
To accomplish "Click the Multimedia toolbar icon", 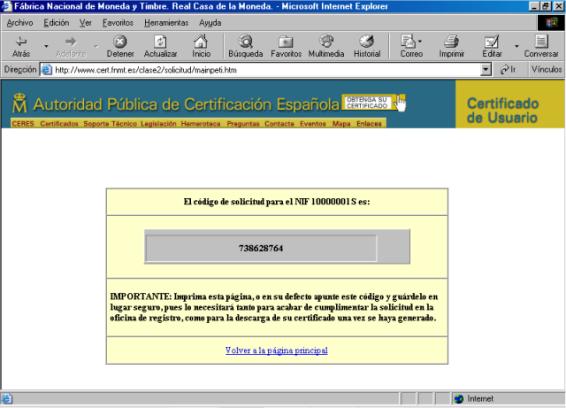I will tap(326, 42).
